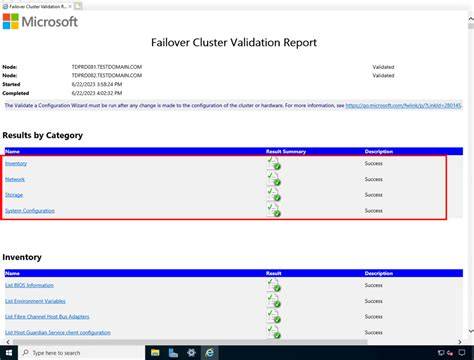Follow the go.microsoft.com help hyperlink

403,105
